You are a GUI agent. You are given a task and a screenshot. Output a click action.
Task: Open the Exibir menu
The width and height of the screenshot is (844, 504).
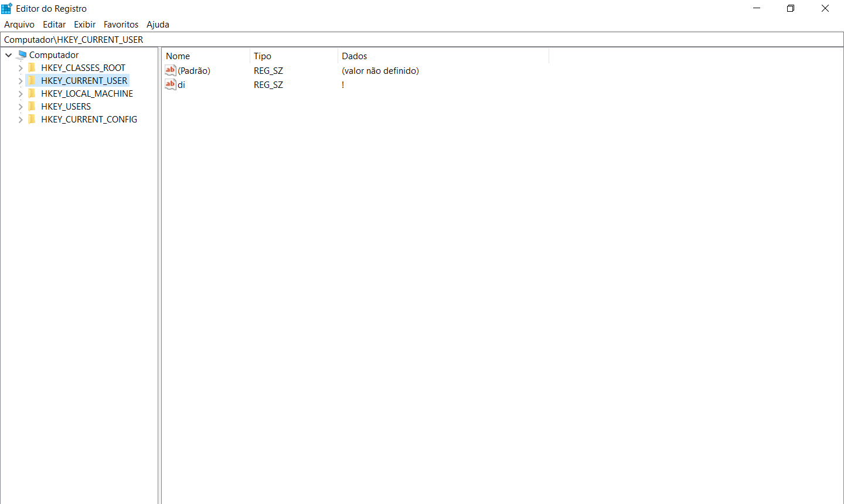click(x=84, y=25)
